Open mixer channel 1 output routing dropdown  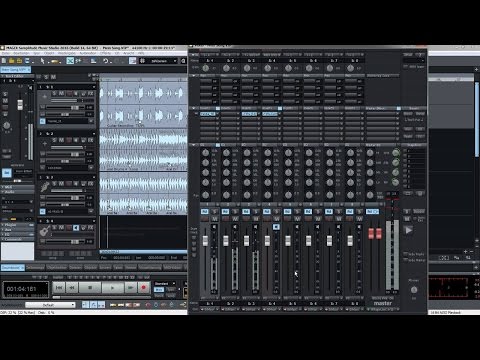tap(209, 309)
